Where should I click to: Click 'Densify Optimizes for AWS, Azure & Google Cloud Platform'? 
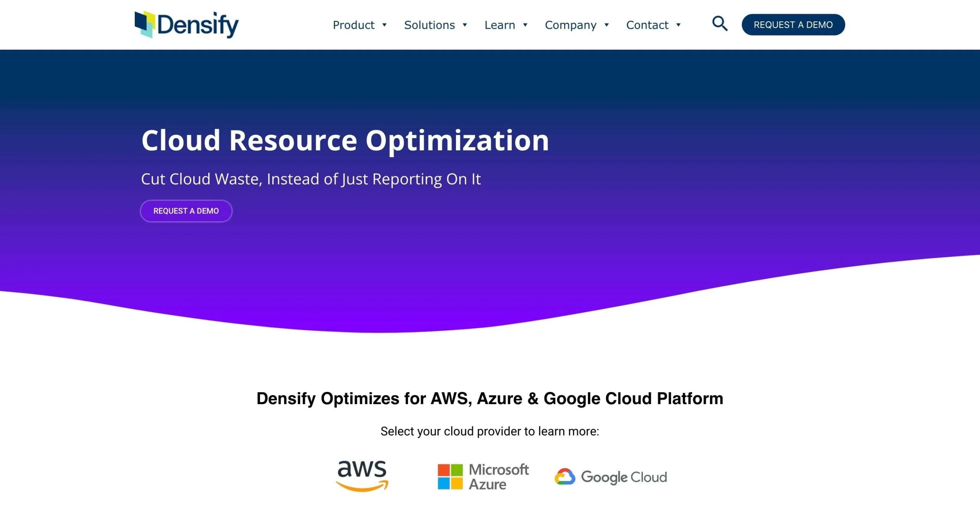point(490,398)
